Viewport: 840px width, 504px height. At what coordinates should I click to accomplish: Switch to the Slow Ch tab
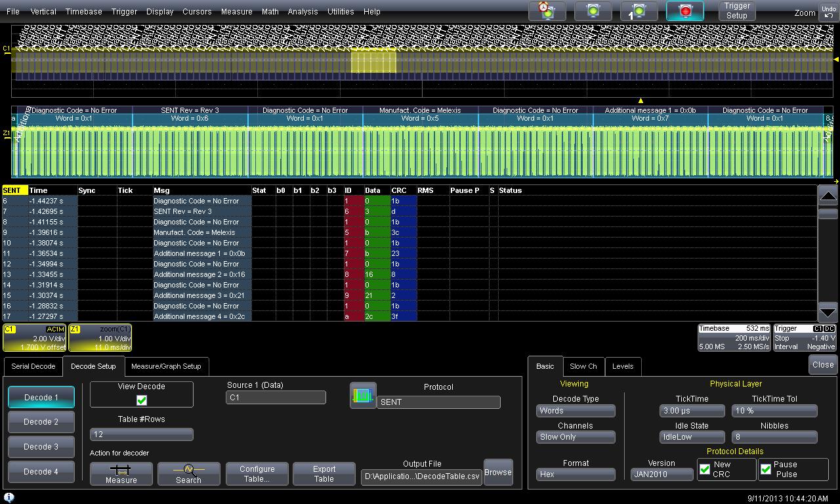tap(583, 366)
